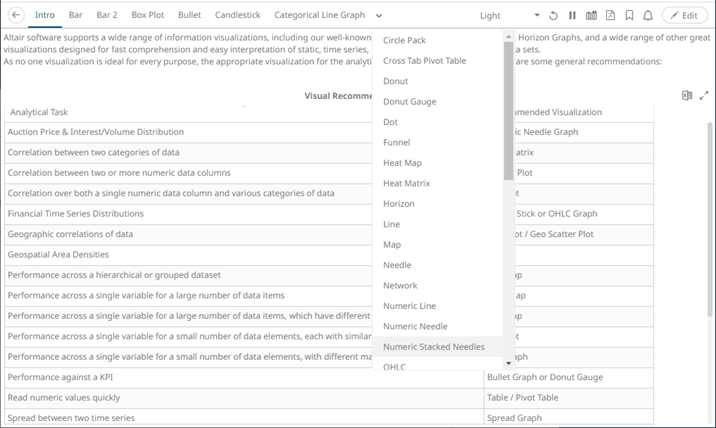Click the bookmark icon

(629, 16)
